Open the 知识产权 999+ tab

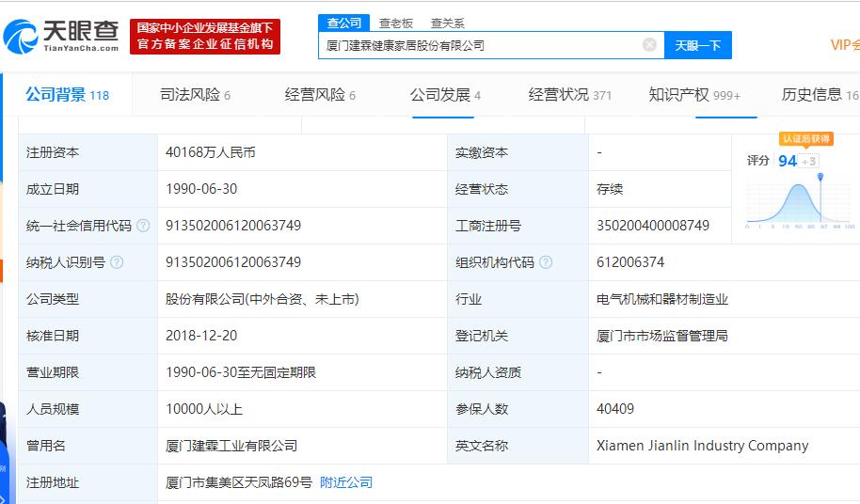point(694,95)
